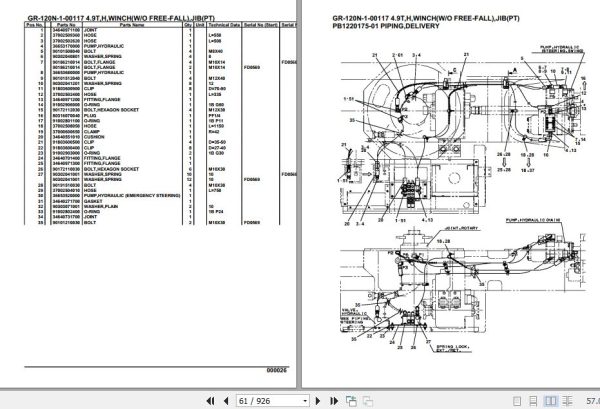Click the Qty column header
Image resolution: width=600 pixels, height=409 pixels.
click(188, 25)
